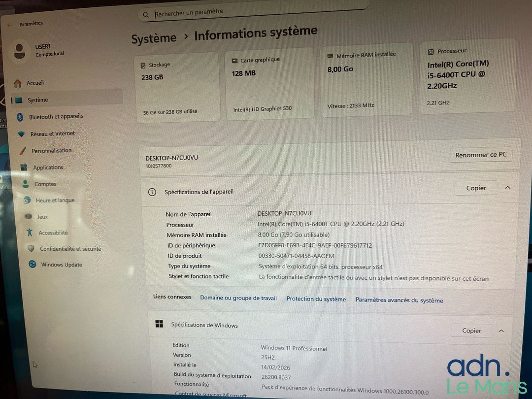The width and height of the screenshot is (532, 399).
Task: Collapse the Spécifications de l'appareil section chevron
Action: click(507, 187)
